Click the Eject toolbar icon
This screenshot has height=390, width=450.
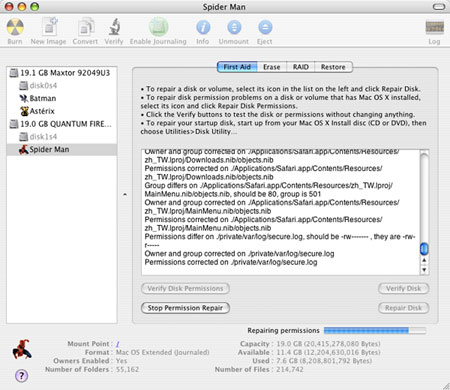pyautogui.click(x=265, y=27)
